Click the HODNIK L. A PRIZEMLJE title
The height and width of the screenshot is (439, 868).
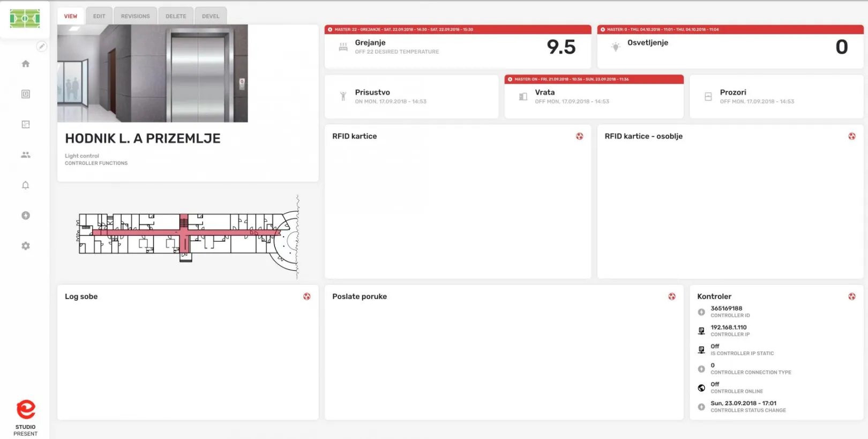pyautogui.click(x=143, y=138)
